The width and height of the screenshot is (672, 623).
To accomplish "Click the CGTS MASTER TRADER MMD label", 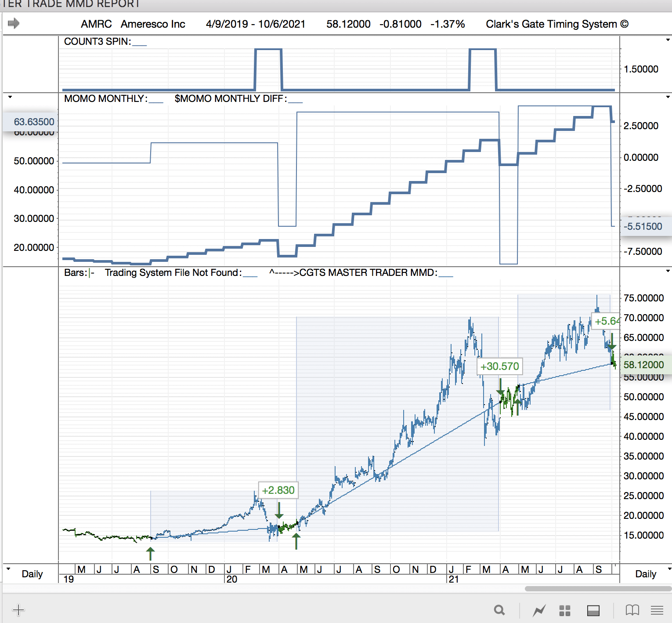I will point(368,273).
